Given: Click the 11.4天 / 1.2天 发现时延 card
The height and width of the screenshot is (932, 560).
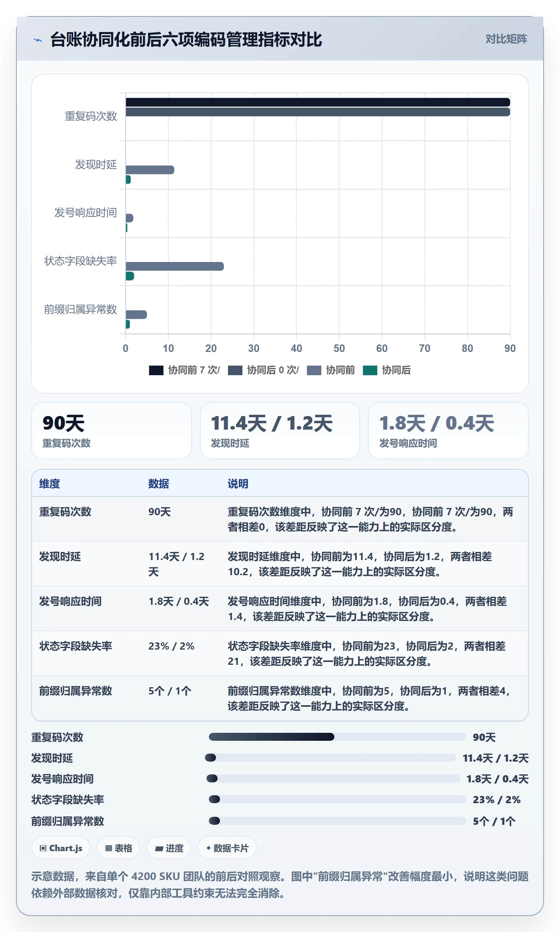Looking at the screenshot, I should [280, 430].
